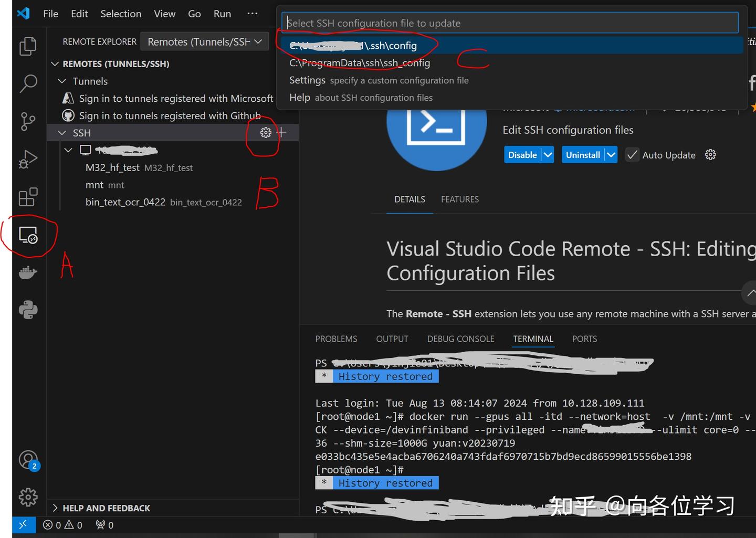Select the user .ssh\config file option

click(x=512, y=46)
